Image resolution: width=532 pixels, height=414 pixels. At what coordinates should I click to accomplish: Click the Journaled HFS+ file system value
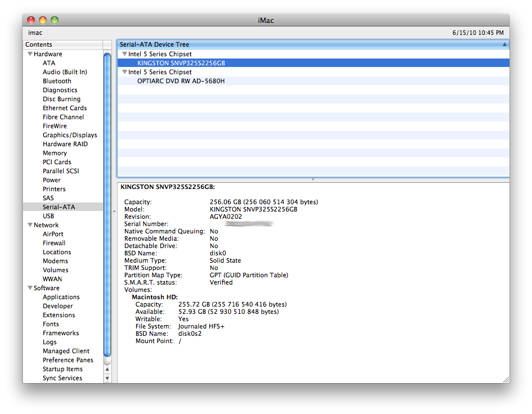(x=201, y=326)
